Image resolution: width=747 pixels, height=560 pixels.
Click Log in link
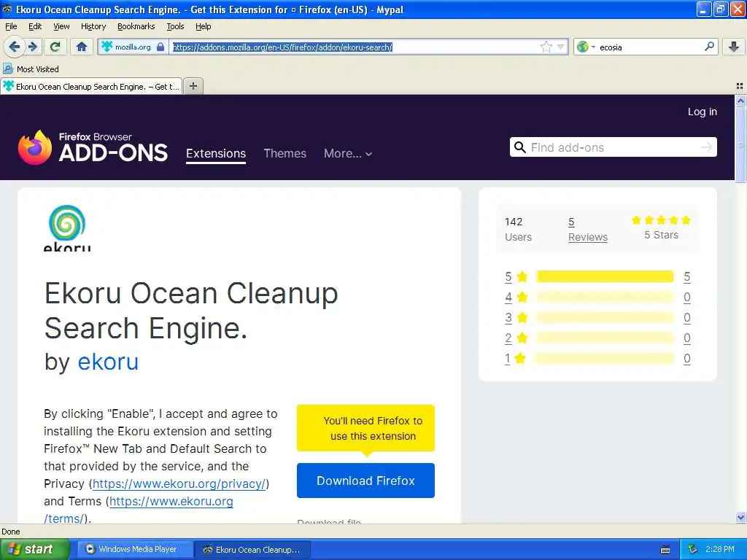click(703, 112)
